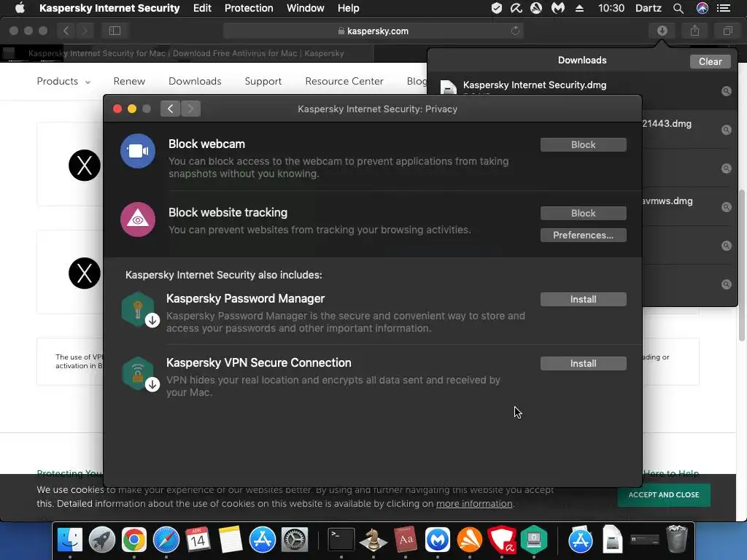Viewport: 747px width, 560px height.
Task: Click the eject icon in the menu bar
Action: tap(579, 8)
